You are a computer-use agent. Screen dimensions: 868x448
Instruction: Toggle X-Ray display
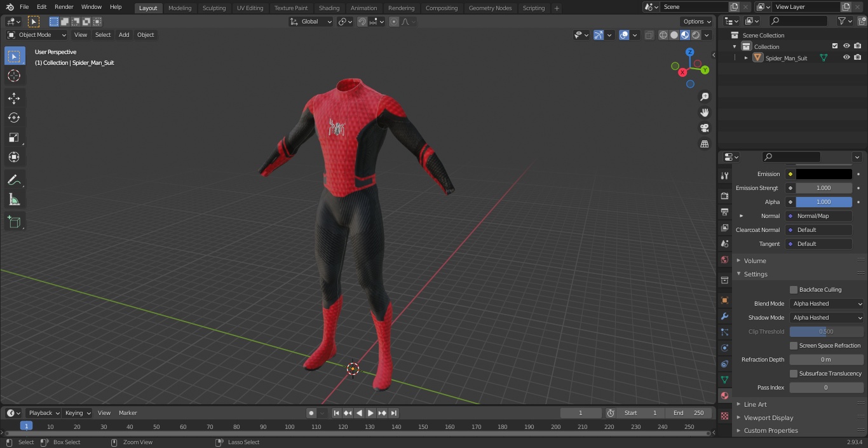pos(649,35)
